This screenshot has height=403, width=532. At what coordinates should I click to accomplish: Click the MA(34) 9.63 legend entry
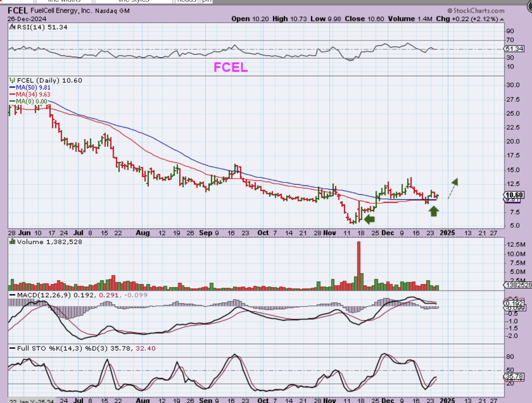pyautogui.click(x=30, y=95)
